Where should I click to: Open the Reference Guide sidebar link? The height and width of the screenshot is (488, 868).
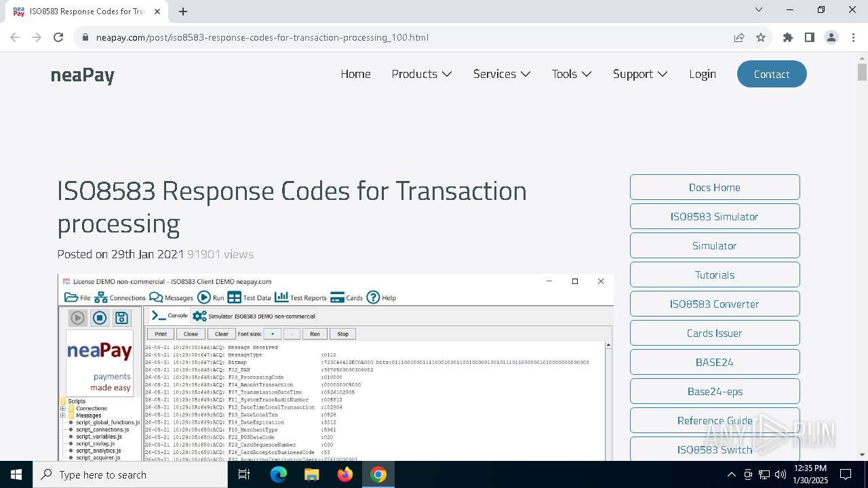715,420
